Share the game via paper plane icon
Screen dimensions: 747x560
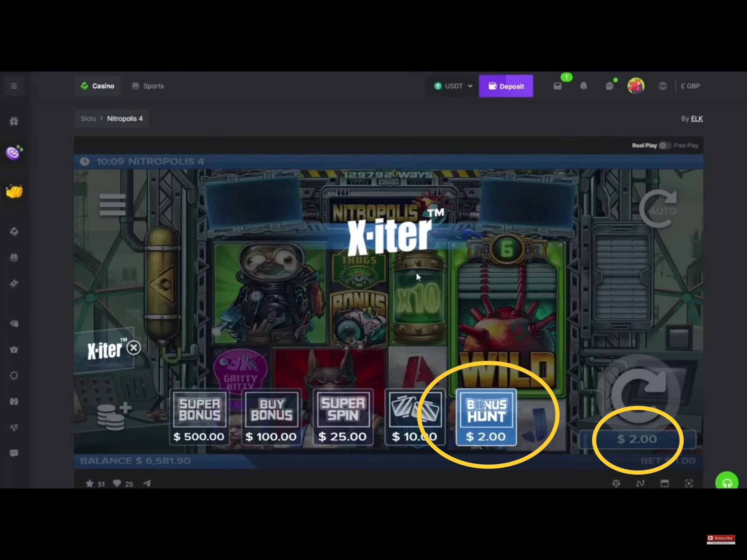click(147, 483)
